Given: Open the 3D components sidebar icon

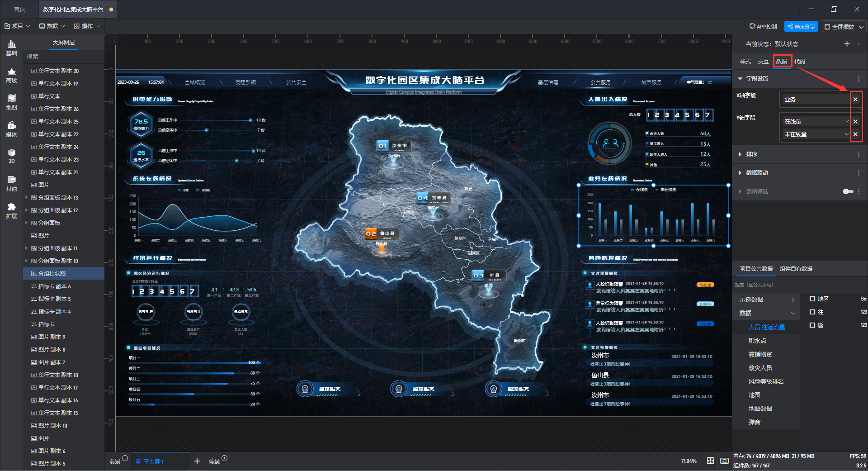Looking at the screenshot, I should pyautogui.click(x=11, y=156).
